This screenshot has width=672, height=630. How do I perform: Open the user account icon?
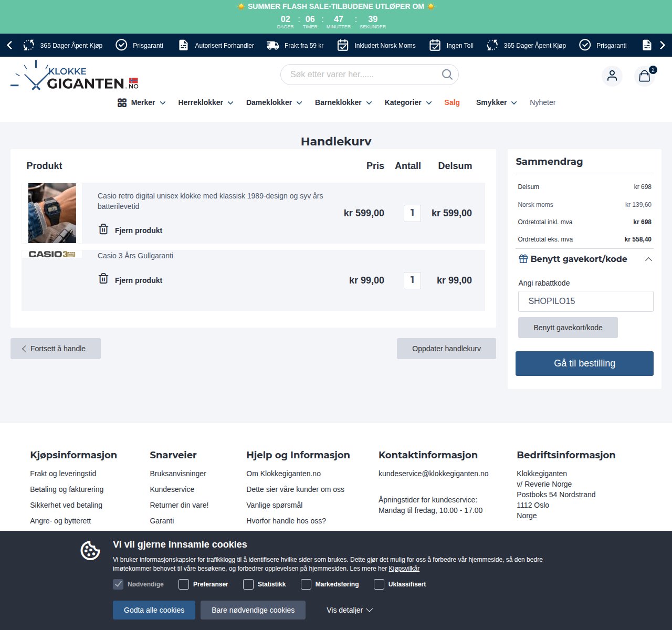612,76
